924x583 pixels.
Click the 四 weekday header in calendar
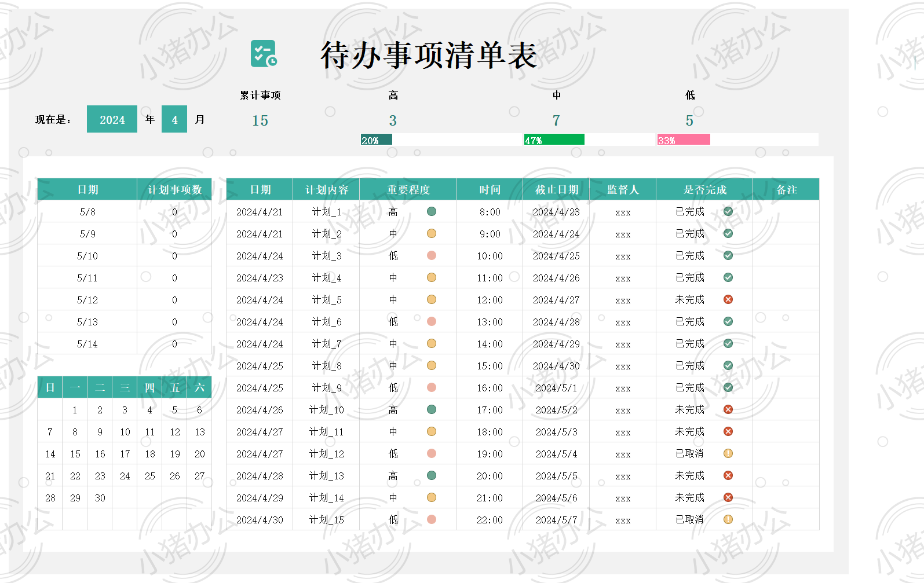point(150,387)
